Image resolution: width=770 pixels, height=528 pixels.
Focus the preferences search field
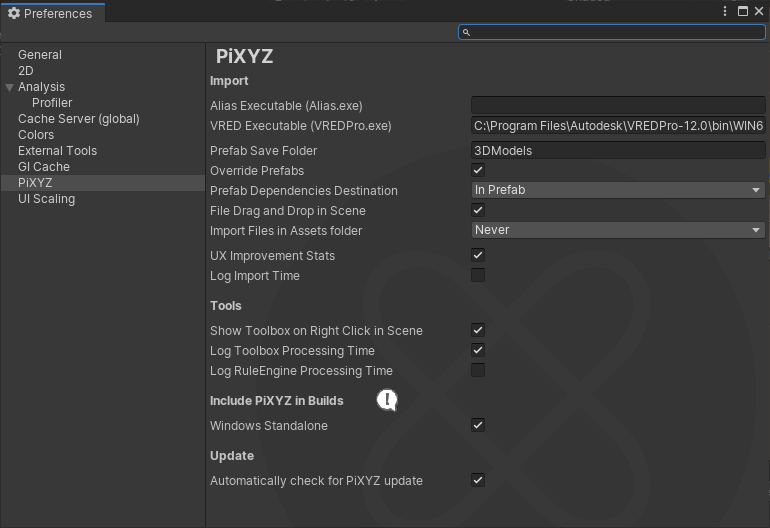pos(612,32)
